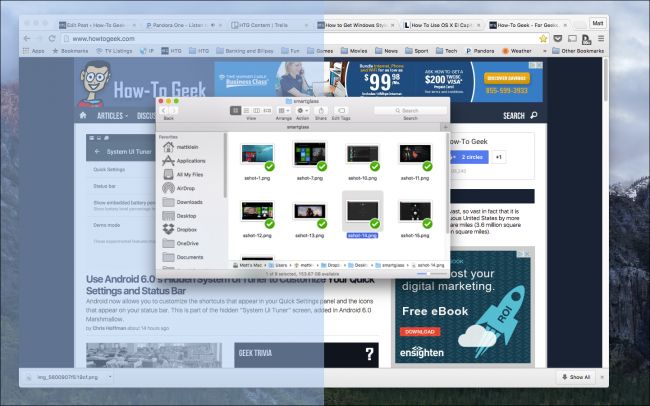This screenshot has width=650, height=406.
Task: Click Users in Finder path bar
Action: 278,265
